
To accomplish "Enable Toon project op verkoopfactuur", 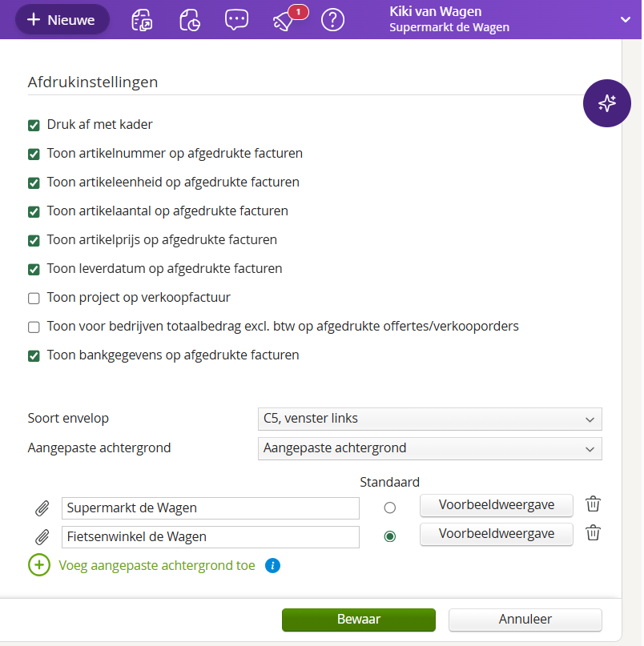I will pyautogui.click(x=34, y=298).
